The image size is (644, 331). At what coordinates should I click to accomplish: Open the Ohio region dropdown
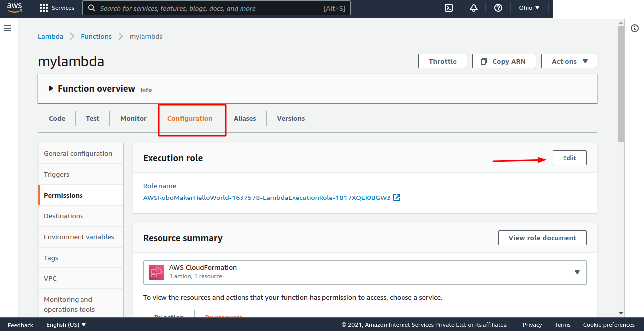click(x=529, y=8)
